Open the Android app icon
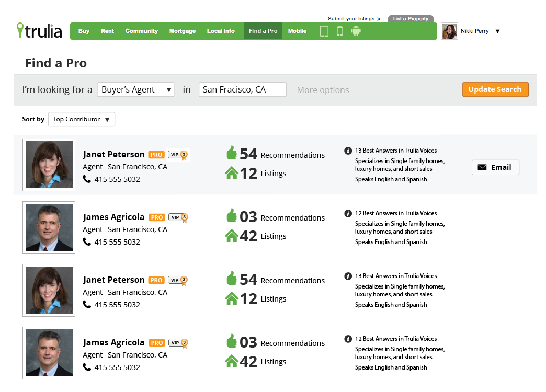This screenshot has width=546, height=392. [x=356, y=31]
